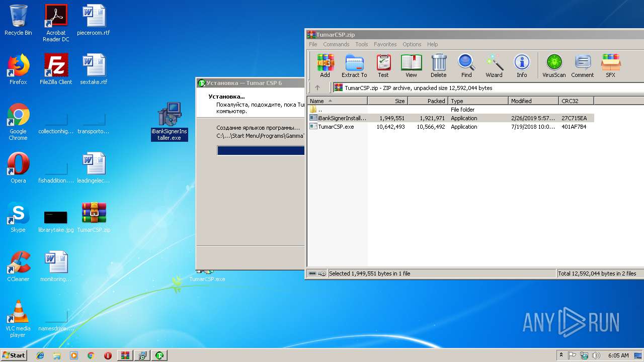Click the Tumar CSP 6 installer title bar
This screenshot has width=644, height=362.
point(251,83)
